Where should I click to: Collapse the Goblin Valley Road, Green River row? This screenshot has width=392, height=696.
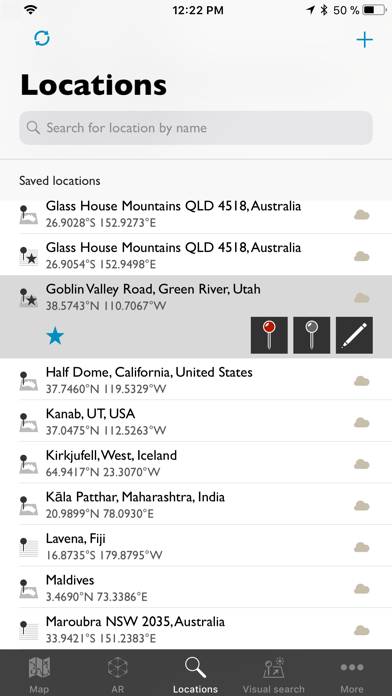196,297
